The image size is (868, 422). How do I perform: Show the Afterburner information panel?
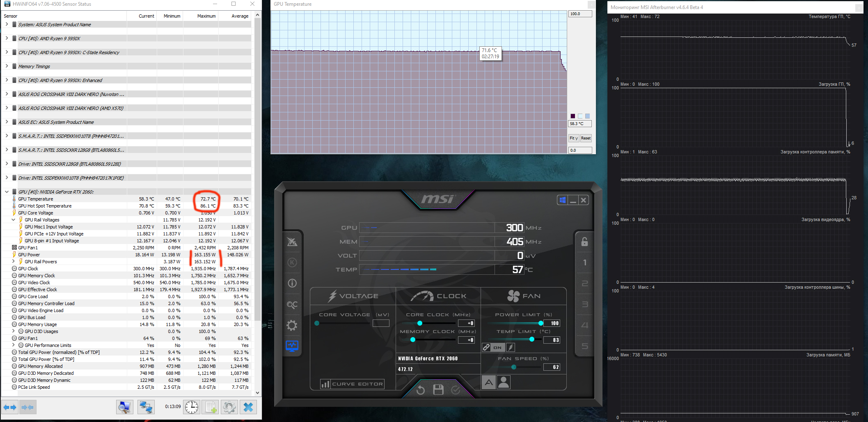point(292,283)
